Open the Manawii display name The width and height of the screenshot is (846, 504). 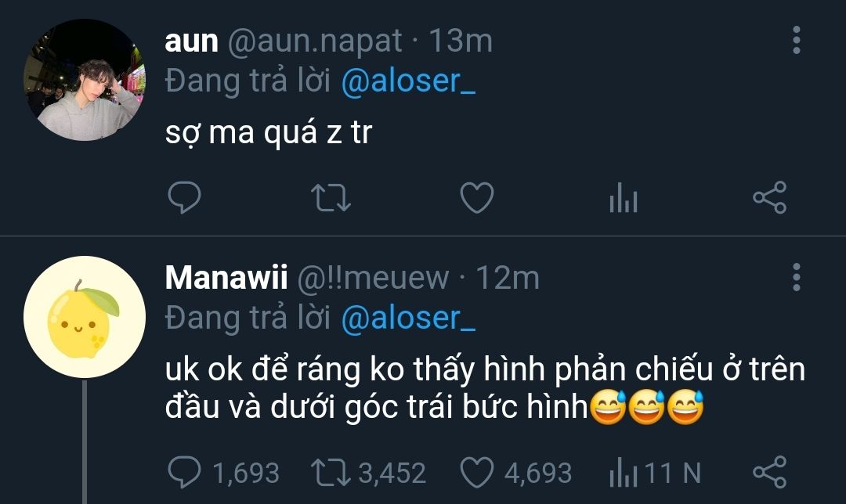tap(228, 277)
